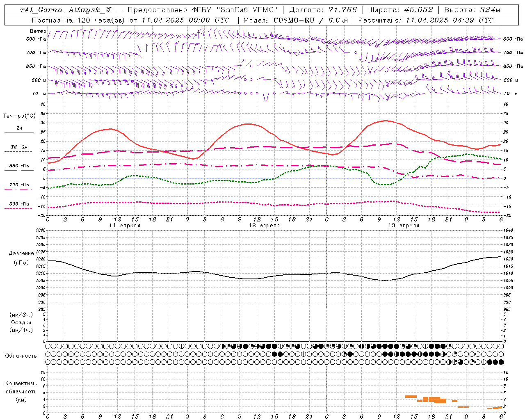Click the Модель COSMO-RU / 6.6км label
This screenshot has height=420, width=525.
click(295, 20)
